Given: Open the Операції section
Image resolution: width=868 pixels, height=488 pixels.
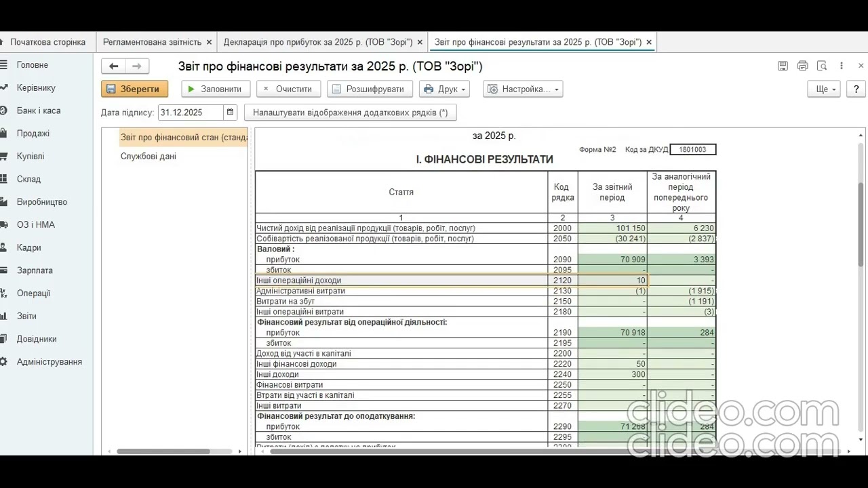Looking at the screenshot, I should (x=34, y=293).
